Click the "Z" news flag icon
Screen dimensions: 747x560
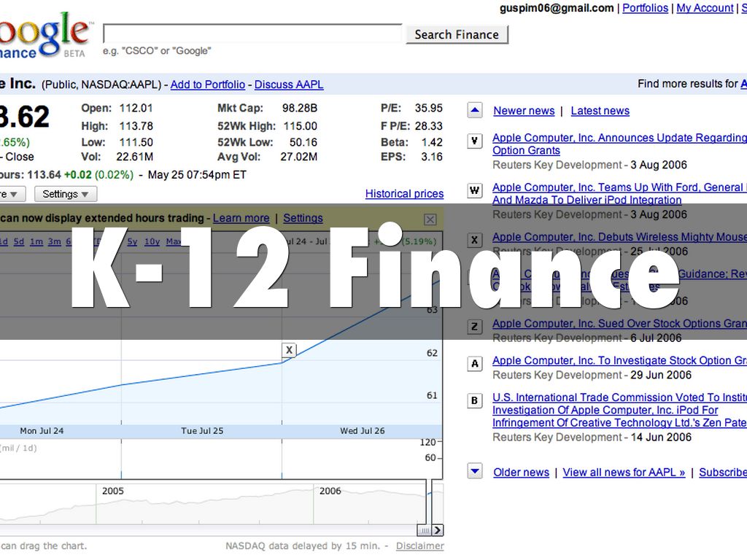(475, 327)
